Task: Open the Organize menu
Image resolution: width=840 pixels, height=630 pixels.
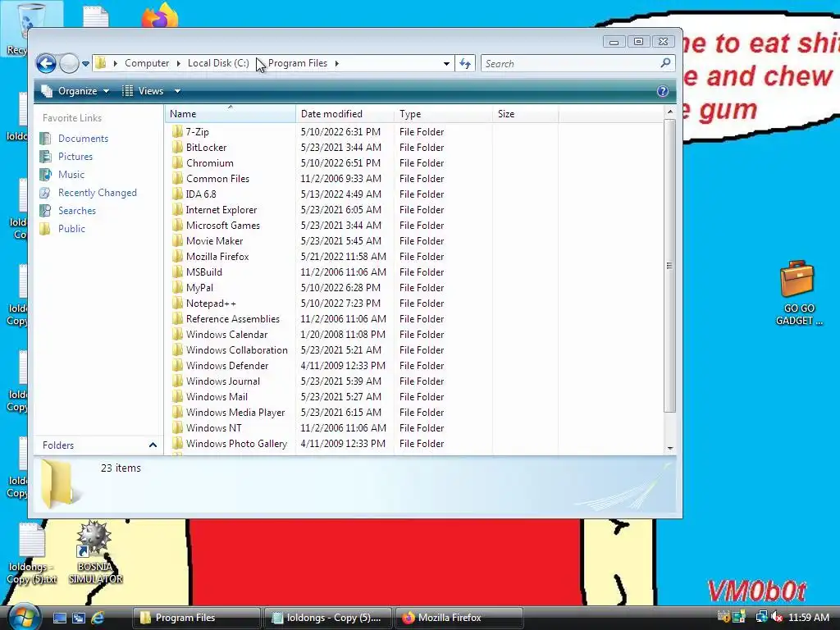Action: pos(76,91)
